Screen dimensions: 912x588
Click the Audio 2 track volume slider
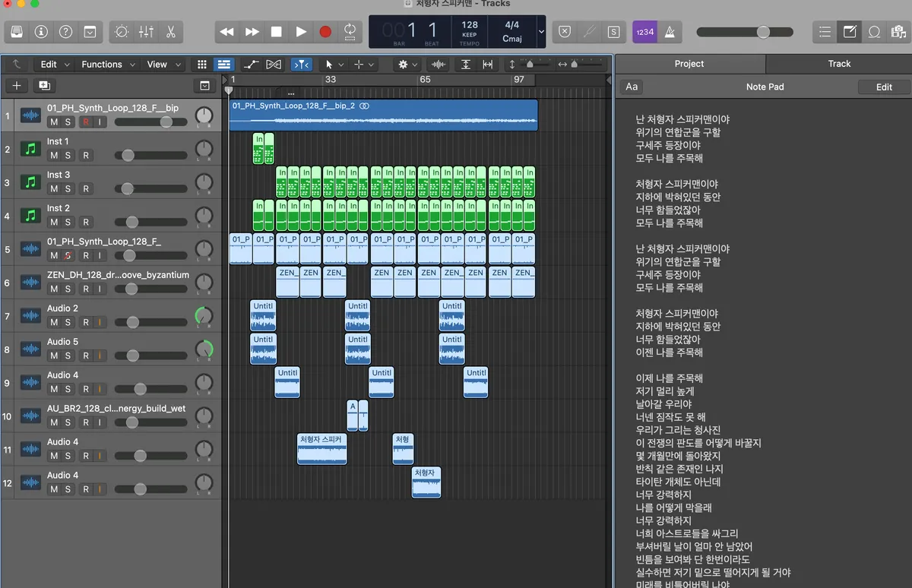(x=150, y=323)
